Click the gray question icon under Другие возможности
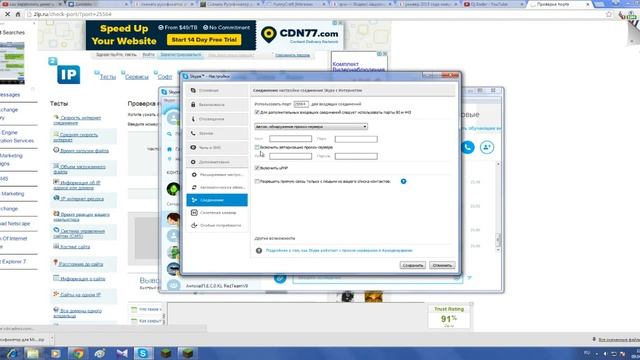This screenshot has height=360, width=640. [x=259, y=251]
